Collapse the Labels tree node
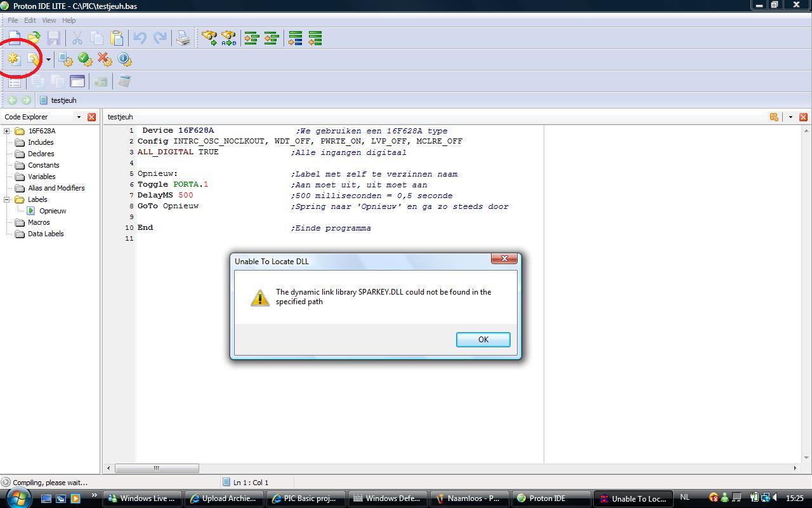 coord(7,199)
